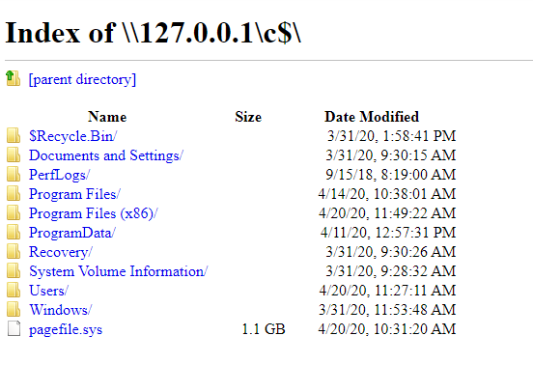Go into the Users/ directory link
Viewport: 533px width, 392px height.
point(48,291)
